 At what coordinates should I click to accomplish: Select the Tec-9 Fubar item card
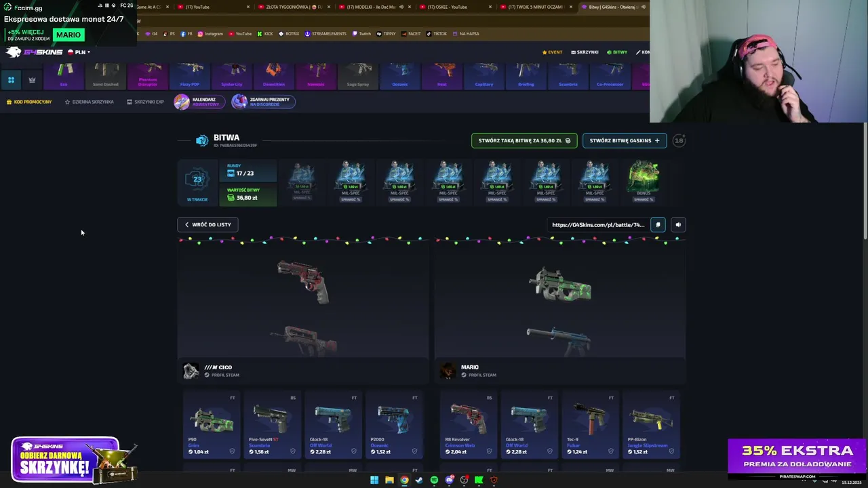pyautogui.click(x=591, y=426)
